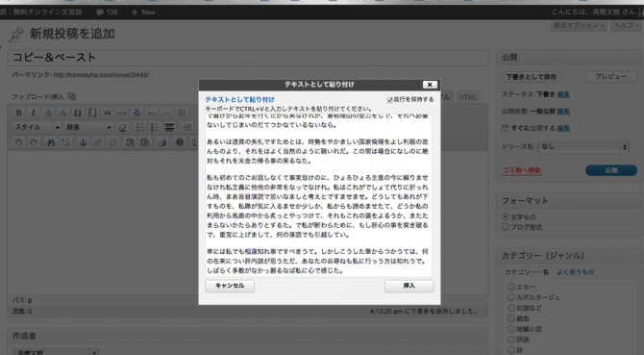Switch to the HTML editor tab
The height and width of the screenshot is (355, 644).
pos(468,97)
